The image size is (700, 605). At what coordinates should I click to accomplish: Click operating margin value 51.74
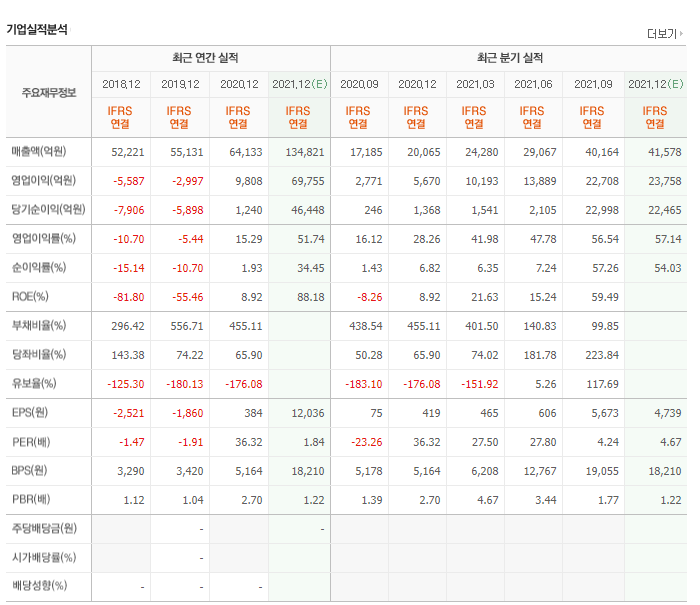311,239
